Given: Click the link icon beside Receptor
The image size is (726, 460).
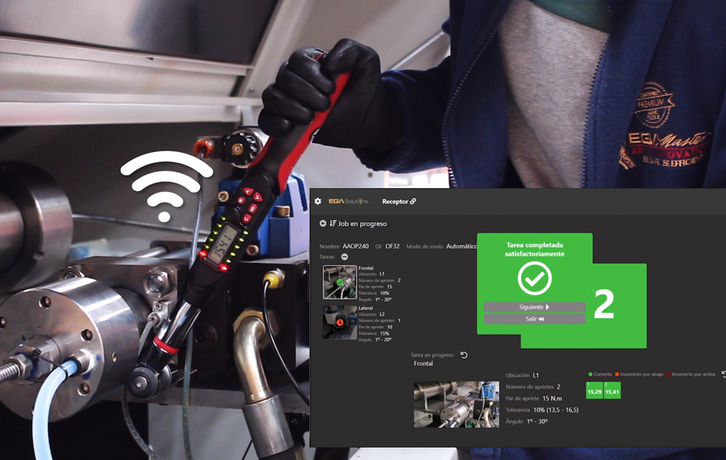Looking at the screenshot, I should 413,201.
